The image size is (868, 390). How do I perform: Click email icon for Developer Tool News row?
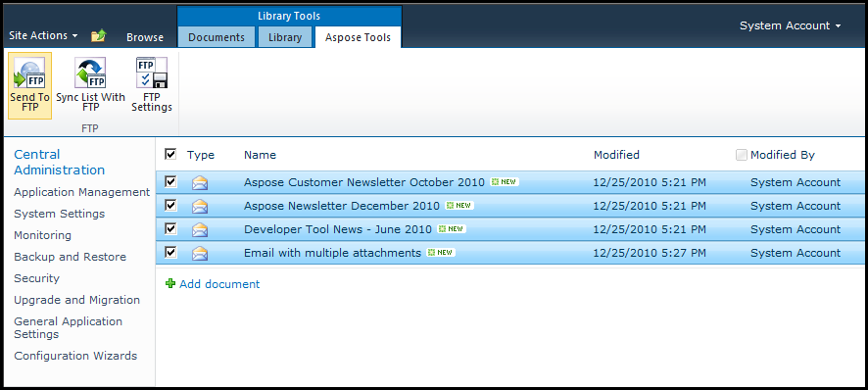200,229
